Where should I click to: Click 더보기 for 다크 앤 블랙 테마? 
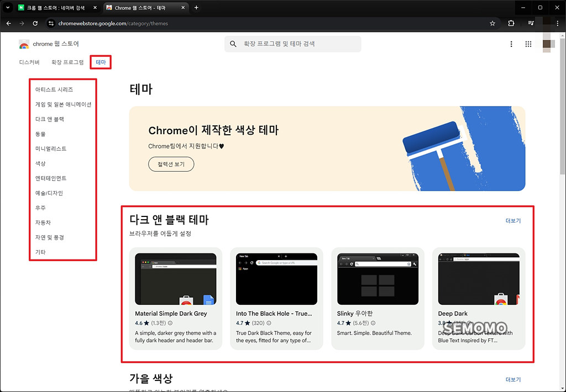click(x=513, y=221)
